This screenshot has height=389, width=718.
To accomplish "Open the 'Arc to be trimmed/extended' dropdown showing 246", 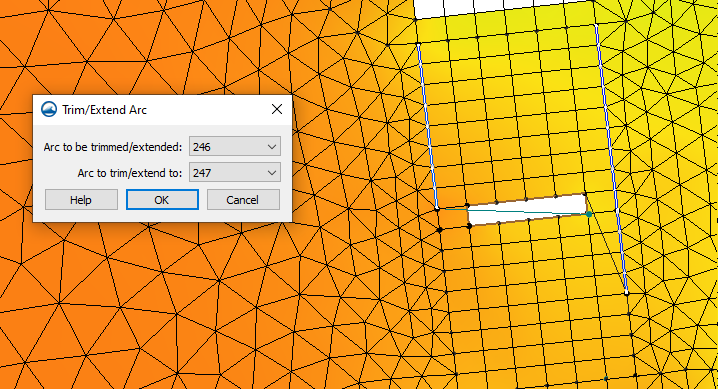I will point(234,146).
